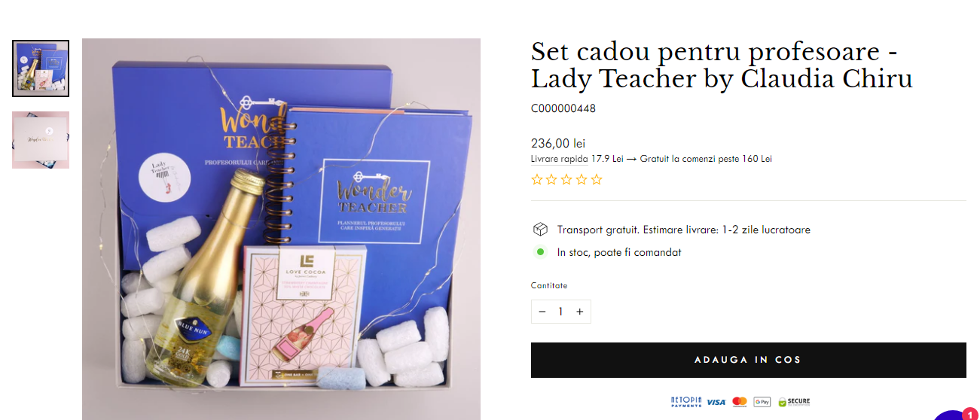
Task: Click the Secure badge icon
Action: pos(794,402)
